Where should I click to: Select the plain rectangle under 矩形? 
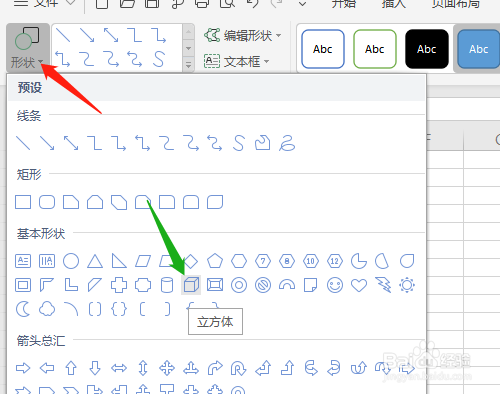click(23, 202)
